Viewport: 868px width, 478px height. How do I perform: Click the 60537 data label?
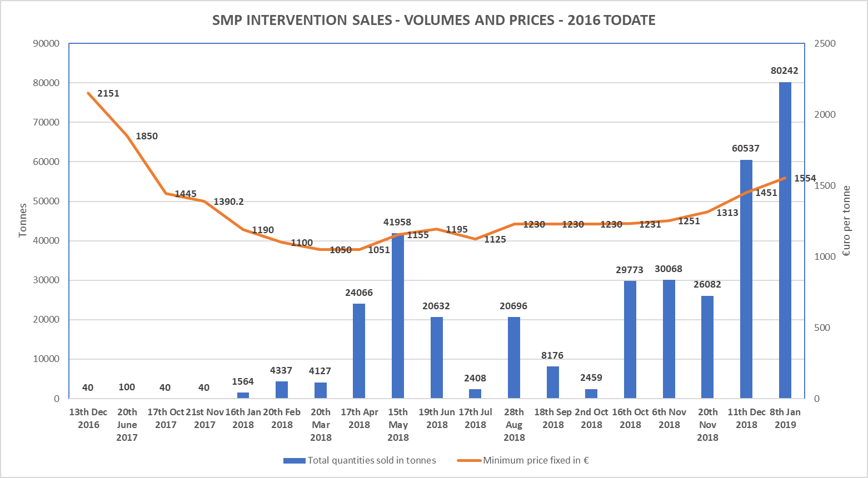pos(746,148)
